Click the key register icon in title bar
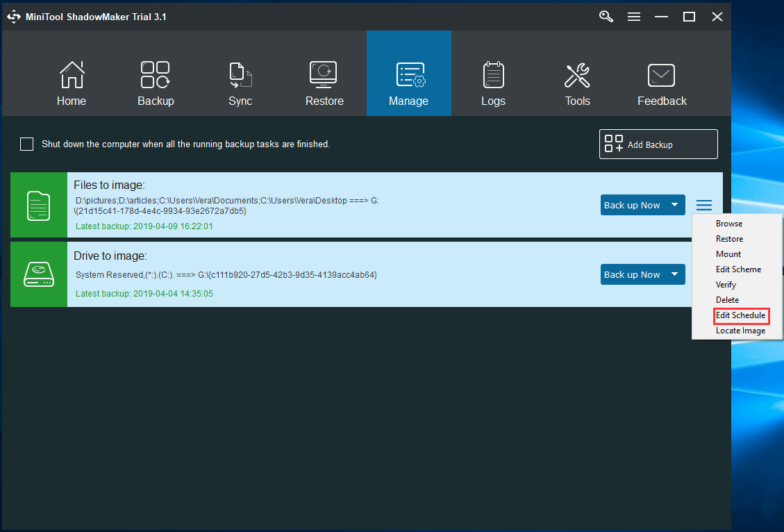The height and width of the screenshot is (532, 784). [x=606, y=17]
